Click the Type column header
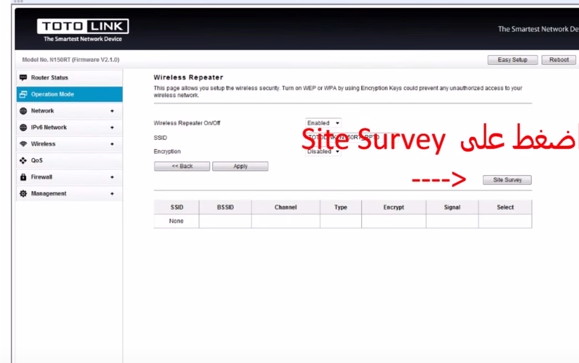 pos(341,207)
